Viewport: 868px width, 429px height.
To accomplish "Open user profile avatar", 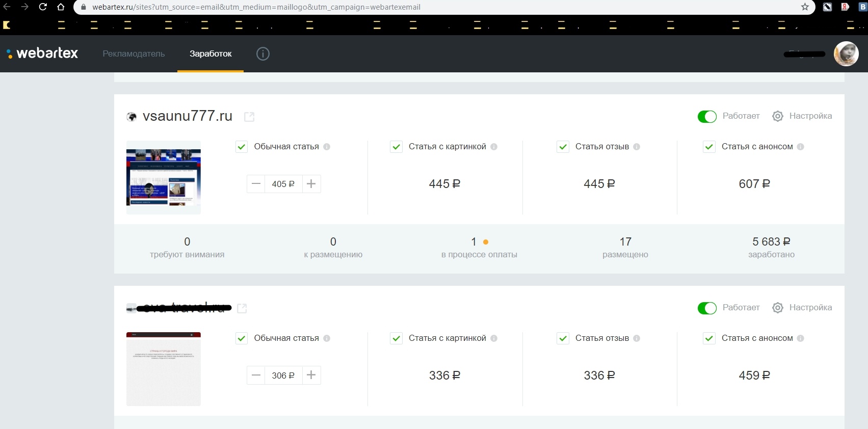I will click(x=846, y=53).
